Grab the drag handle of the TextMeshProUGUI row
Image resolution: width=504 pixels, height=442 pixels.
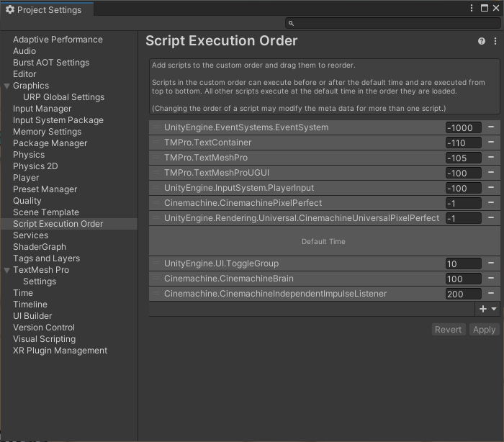[x=156, y=172]
